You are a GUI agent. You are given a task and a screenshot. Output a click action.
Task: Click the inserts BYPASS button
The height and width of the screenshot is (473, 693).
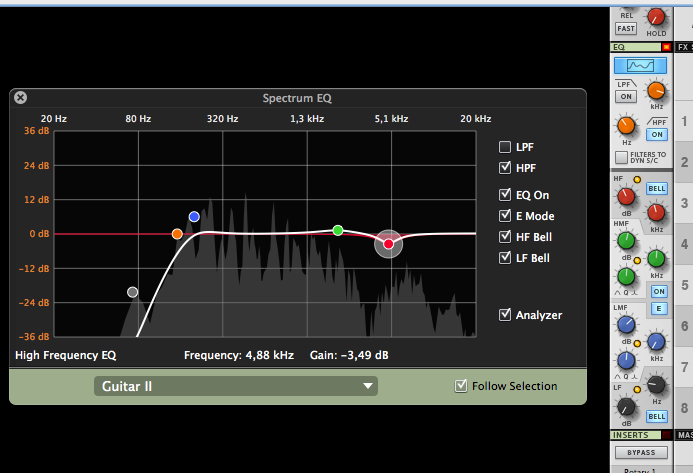pos(641,453)
